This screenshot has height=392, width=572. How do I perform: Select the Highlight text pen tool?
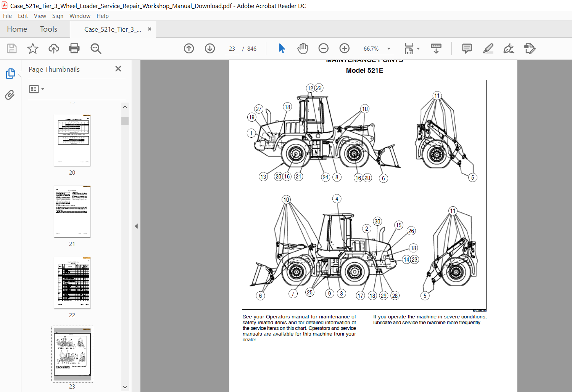pos(488,48)
